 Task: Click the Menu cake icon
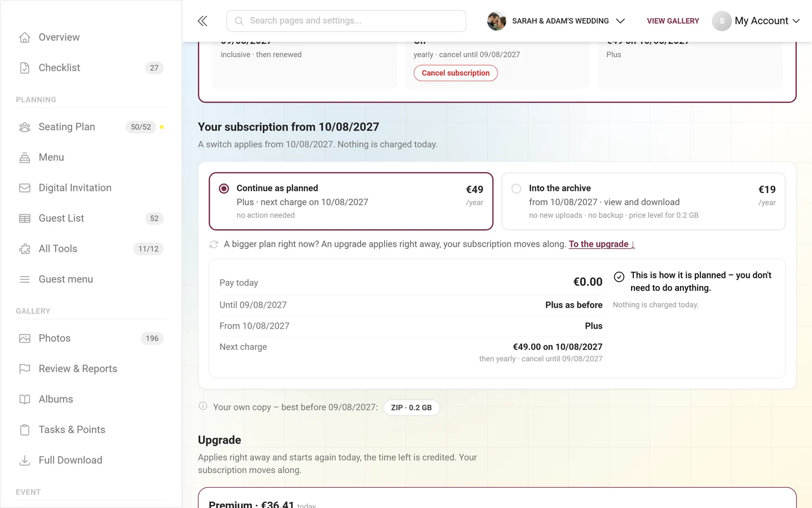[25, 157]
